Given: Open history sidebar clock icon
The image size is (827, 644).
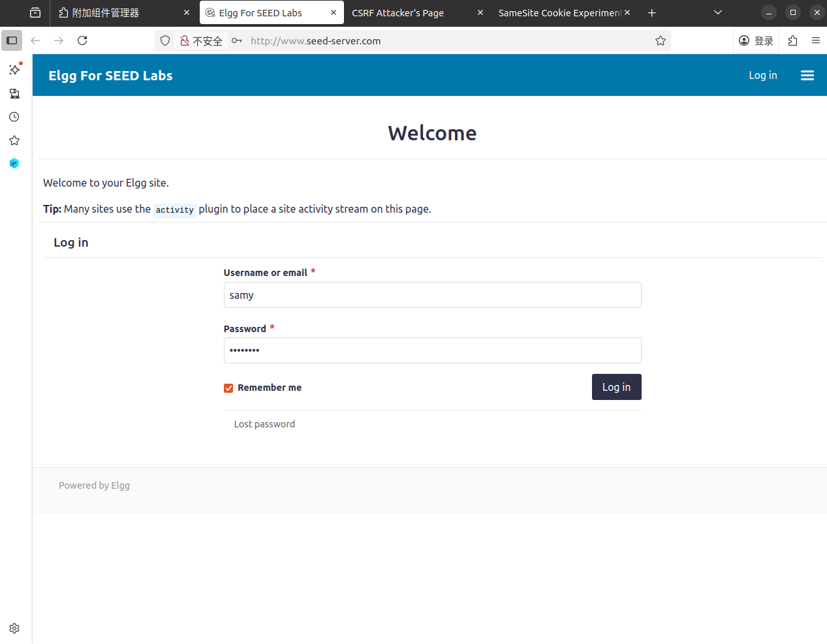Looking at the screenshot, I should tap(14, 117).
